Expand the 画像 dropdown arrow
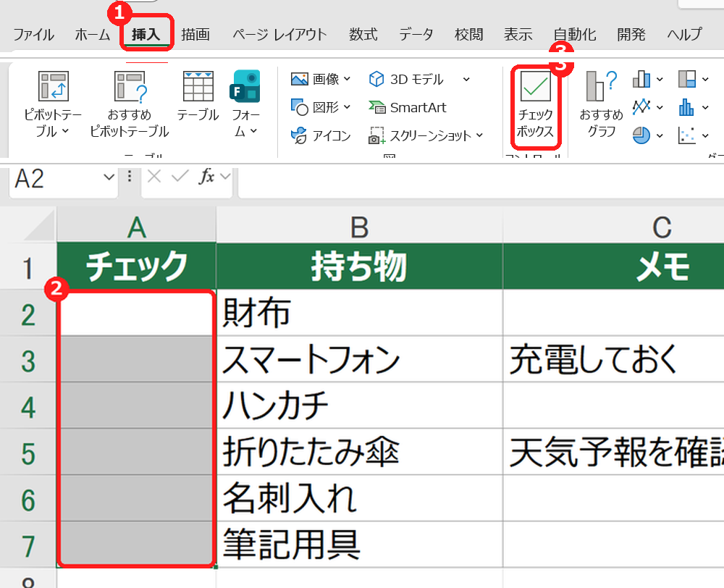This screenshot has width=724, height=588. (x=348, y=79)
